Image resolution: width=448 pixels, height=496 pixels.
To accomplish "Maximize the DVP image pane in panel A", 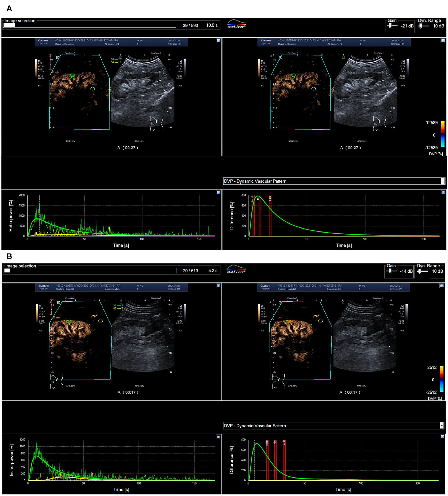I will 443,40.
